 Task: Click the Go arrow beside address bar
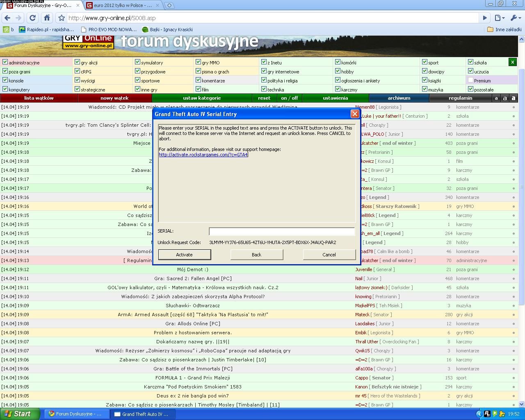pos(485,18)
